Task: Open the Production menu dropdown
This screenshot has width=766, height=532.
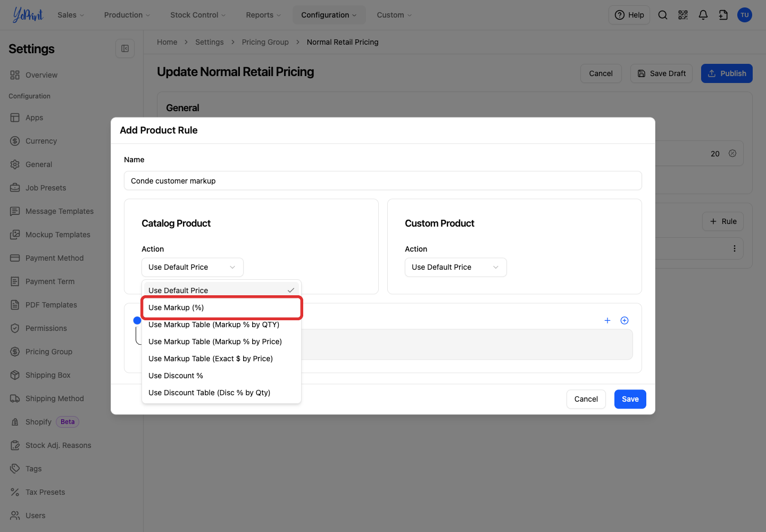Action: [x=127, y=15]
